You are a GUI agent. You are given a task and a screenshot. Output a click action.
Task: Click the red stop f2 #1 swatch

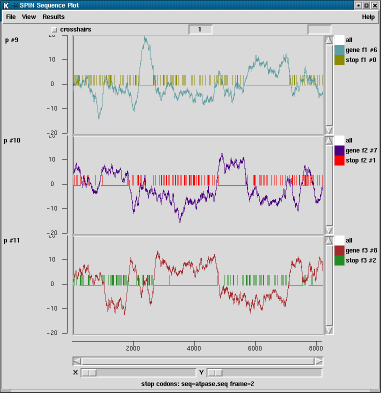coord(339,161)
